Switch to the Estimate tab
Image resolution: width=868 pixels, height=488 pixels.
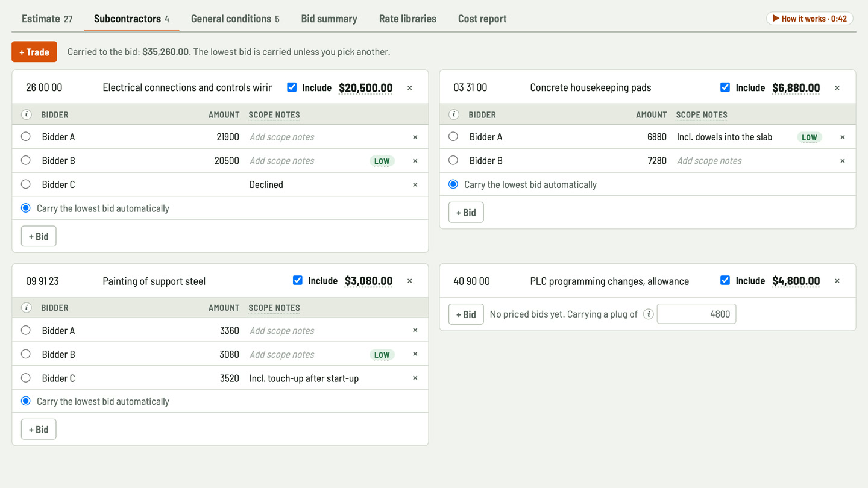click(47, 19)
